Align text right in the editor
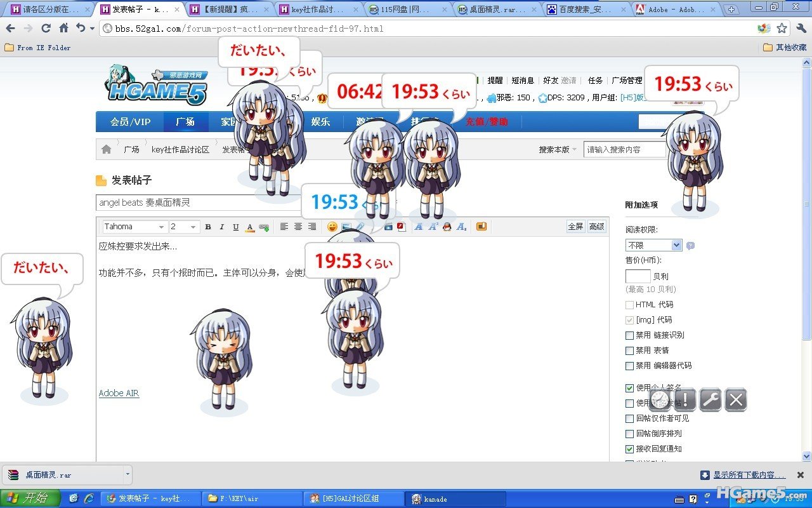Screen dimensions: 812x508 point(312,227)
